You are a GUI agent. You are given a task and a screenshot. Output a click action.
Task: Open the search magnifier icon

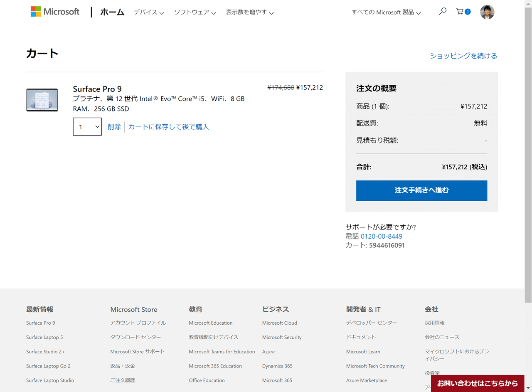coord(443,12)
